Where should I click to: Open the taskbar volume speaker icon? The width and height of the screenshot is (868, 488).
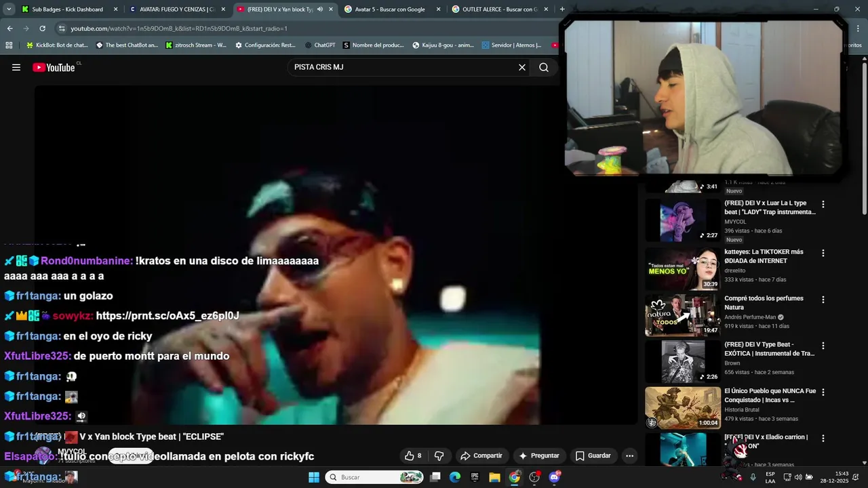798,477
